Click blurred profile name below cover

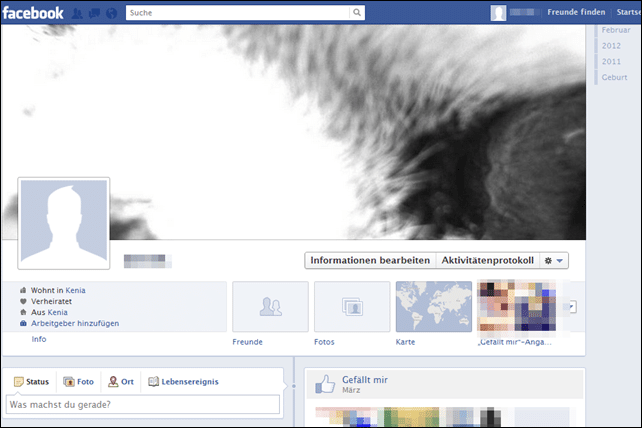pyautogui.click(x=148, y=261)
